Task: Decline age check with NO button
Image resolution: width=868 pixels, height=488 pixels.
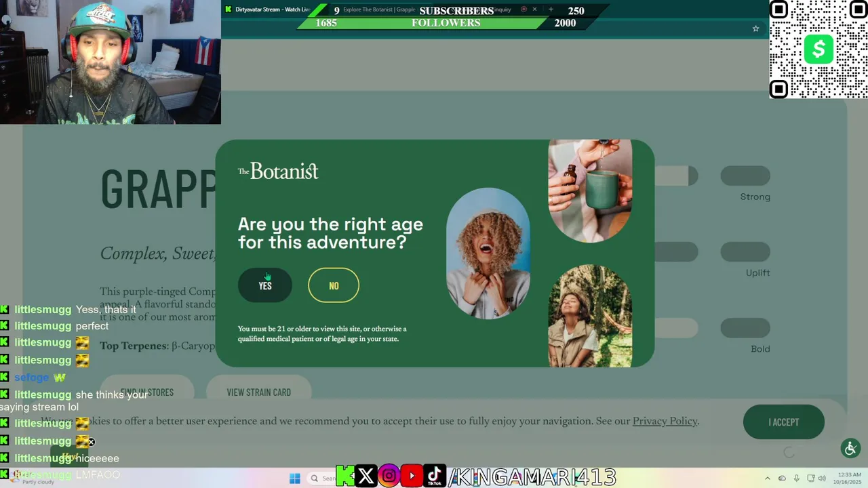Action: (334, 285)
